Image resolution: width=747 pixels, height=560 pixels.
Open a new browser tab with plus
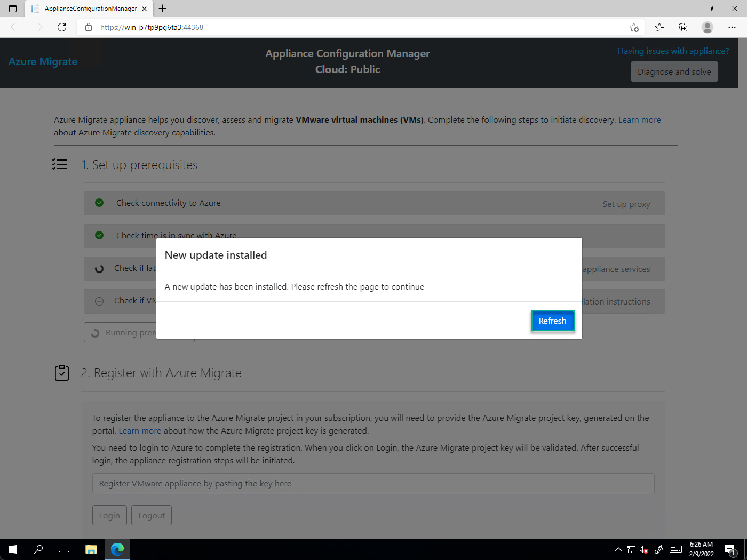point(163,9)
